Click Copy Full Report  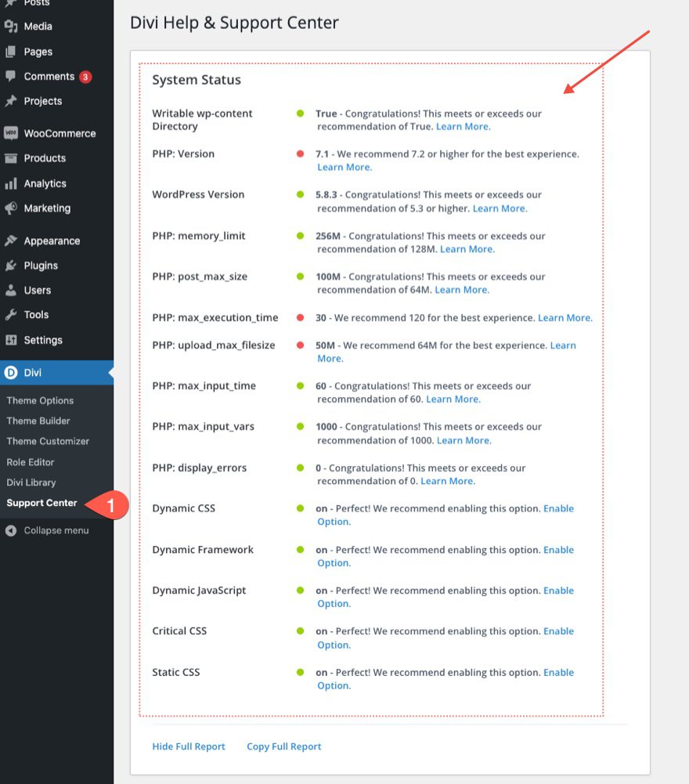(x=283, y=746)
